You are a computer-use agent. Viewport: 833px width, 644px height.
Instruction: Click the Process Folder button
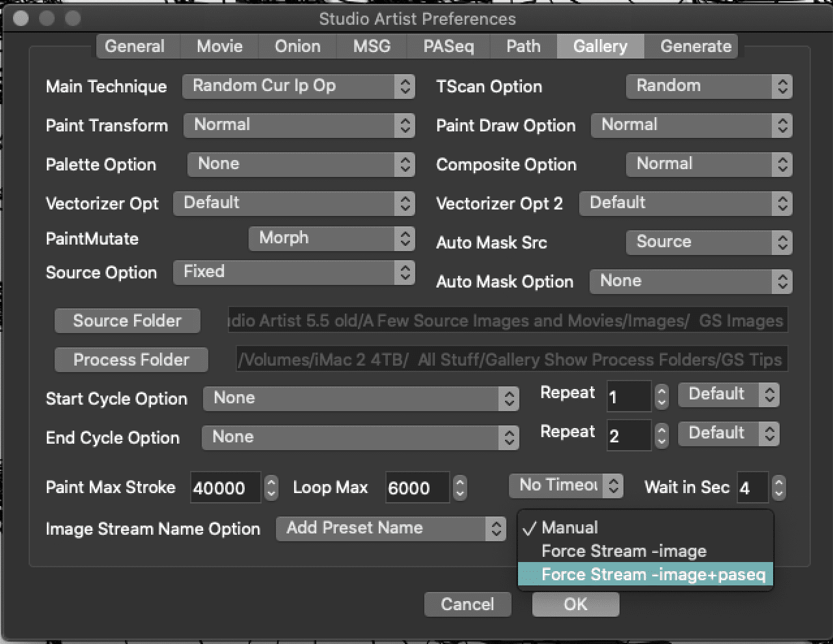131,360
